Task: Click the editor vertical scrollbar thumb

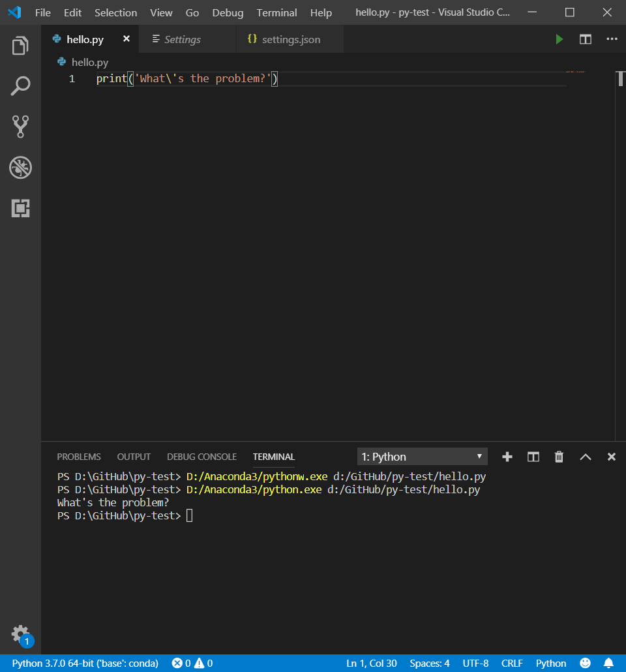Action: click(620, 79)
